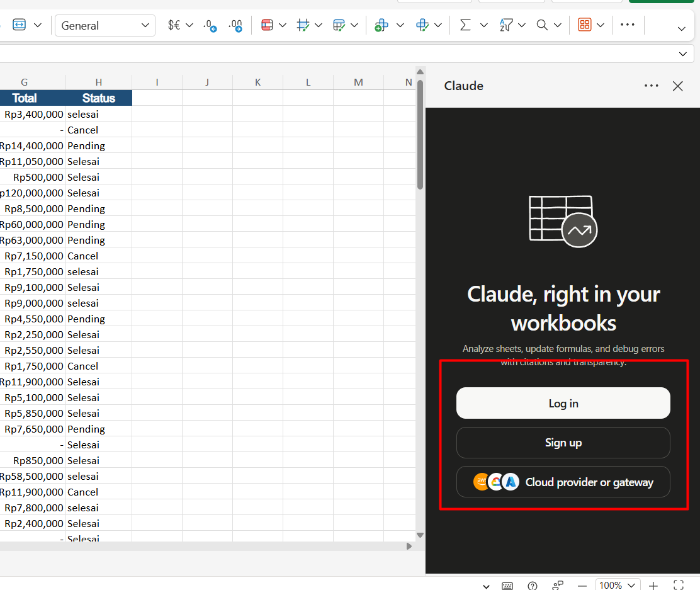Viewport: 700px width, 590px height.
Task: Click cell with Rp4,550,000
Action: point(33,319)
